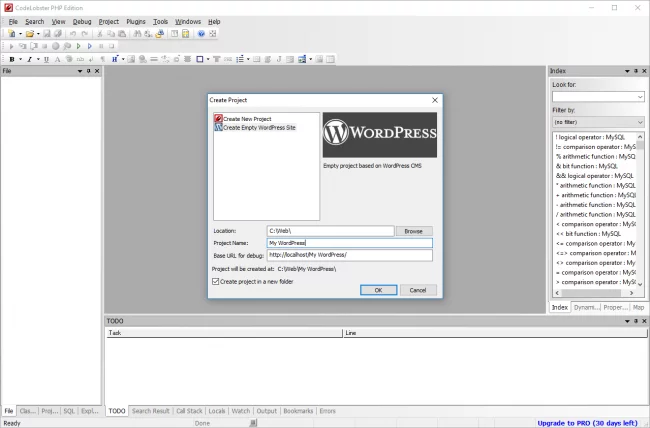Click Cancel in Create Project dialog

(x=418, y=290)
